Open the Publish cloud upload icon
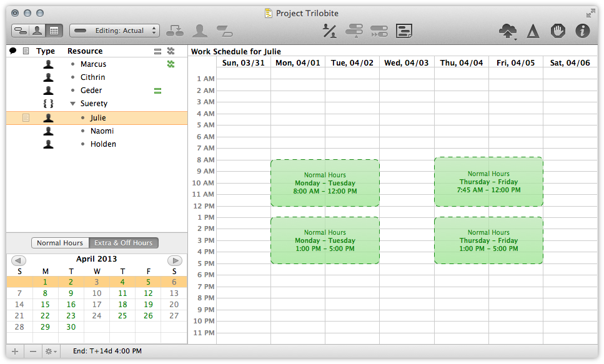Viewport: 604px width, 364px height. click(507, 31)
